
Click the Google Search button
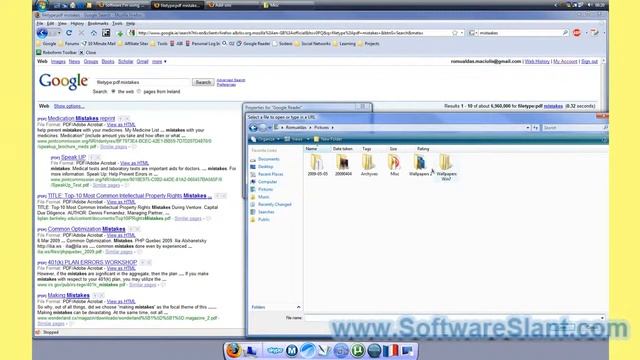click(x=203, y=82)
